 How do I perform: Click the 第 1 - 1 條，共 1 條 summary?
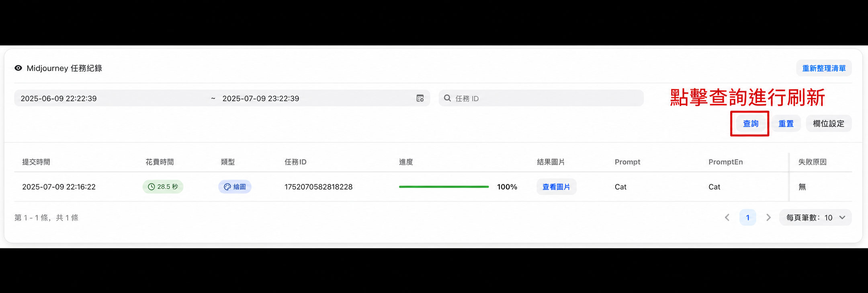point(46,218)
